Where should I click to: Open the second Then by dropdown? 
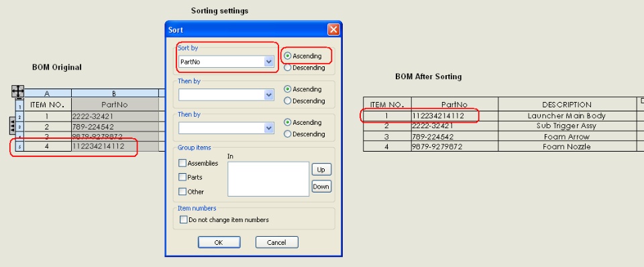point(269,128)
